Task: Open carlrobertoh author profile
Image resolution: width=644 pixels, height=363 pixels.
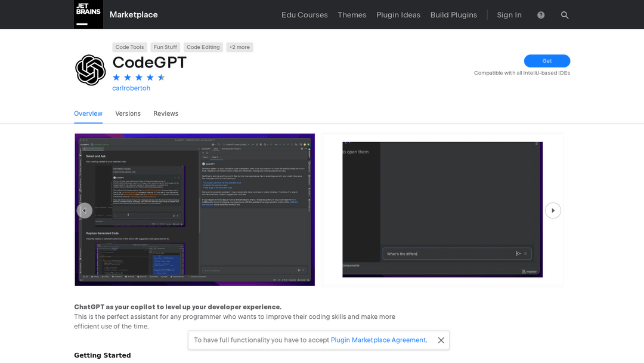Action: [131, 88]
